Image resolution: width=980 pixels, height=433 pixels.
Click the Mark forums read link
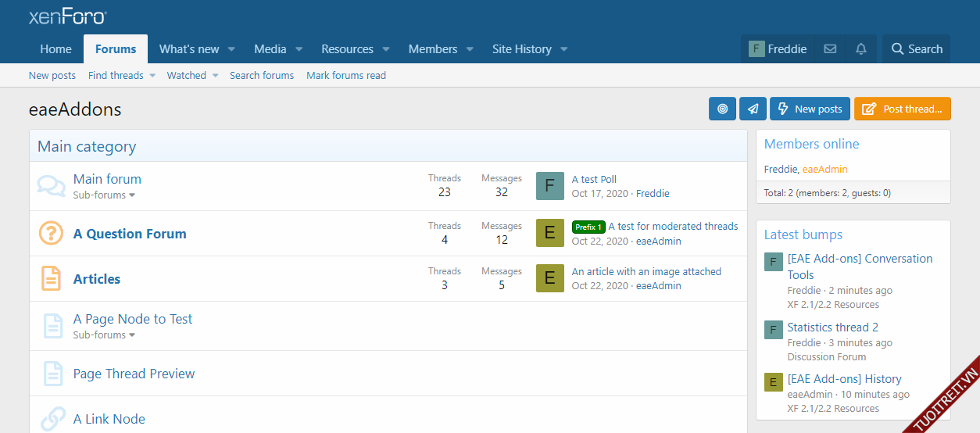[x=346, y=76]
